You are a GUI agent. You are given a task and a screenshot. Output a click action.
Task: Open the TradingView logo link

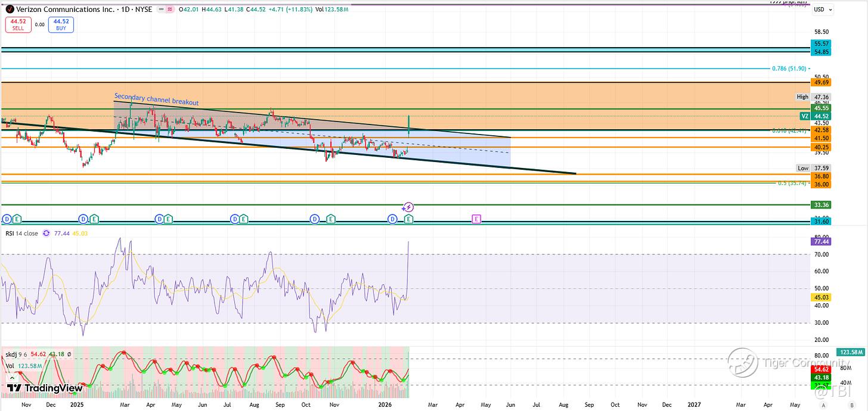point(45,388)
